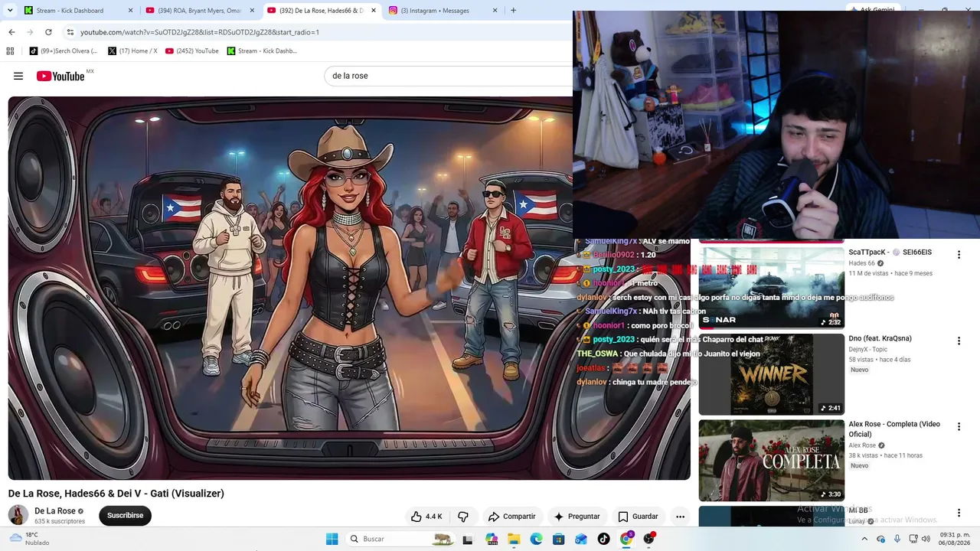The width and height of the screenshot is (980, 551).
Task: Open De La Rose channel name link
Action: (x=55, y=511)
